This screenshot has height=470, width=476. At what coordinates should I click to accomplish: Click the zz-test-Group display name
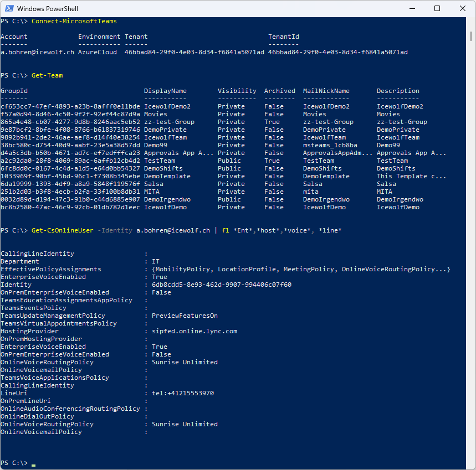pyautogui.click(x=169, y=122)
